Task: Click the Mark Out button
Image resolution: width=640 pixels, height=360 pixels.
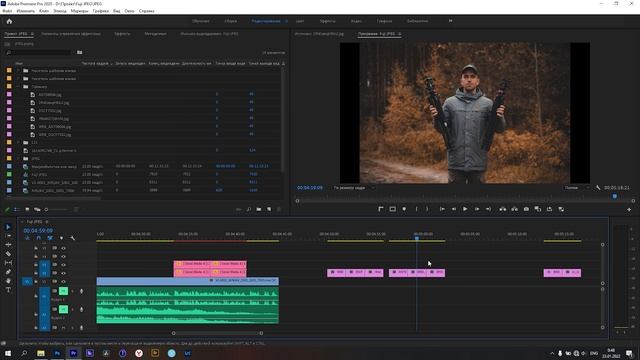Action: click(x=427, y=209)
